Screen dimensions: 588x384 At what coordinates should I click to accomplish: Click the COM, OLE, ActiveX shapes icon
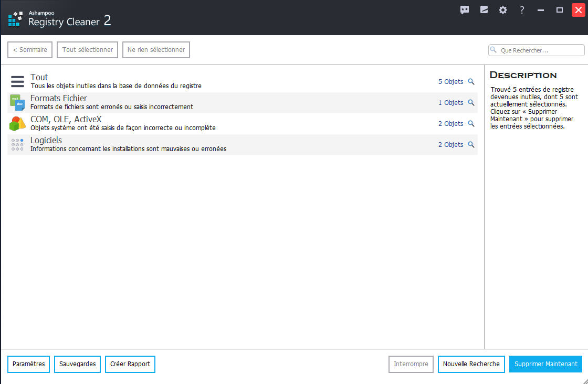click(17, 124)
